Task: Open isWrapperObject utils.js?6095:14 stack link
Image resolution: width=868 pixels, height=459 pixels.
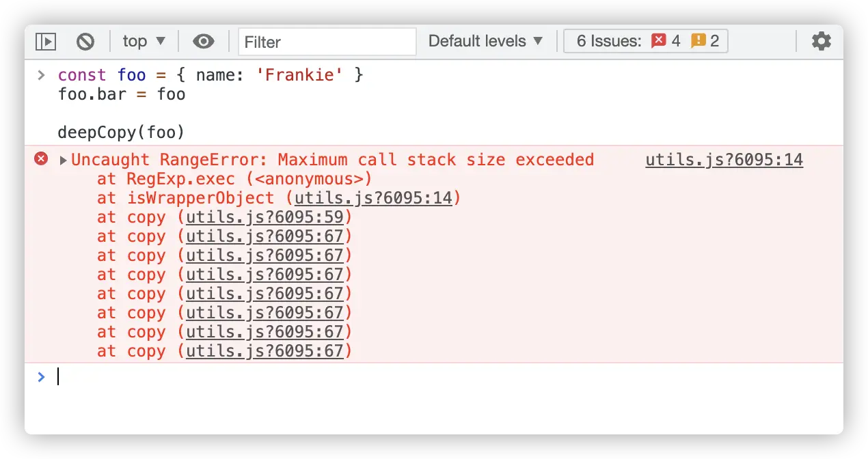Action: click(x=372, y=198)
